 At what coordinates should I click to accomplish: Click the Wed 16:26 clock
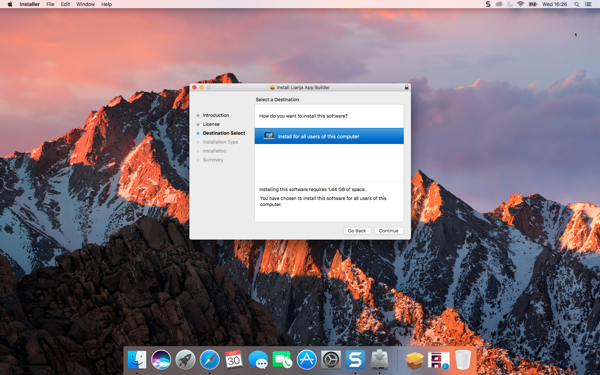[x=554, y=4]
